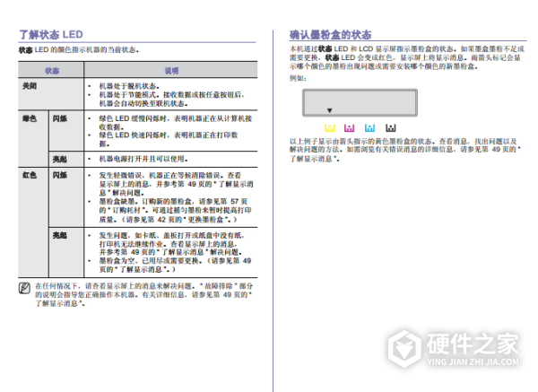
Task: Click the note pencil icon below the table
Action: pos(24,288)
